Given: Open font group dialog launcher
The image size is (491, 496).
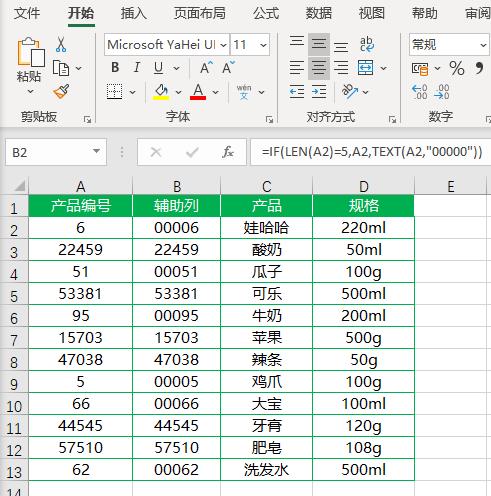Looking at the screenshot, I should click(x=269, y=119).
